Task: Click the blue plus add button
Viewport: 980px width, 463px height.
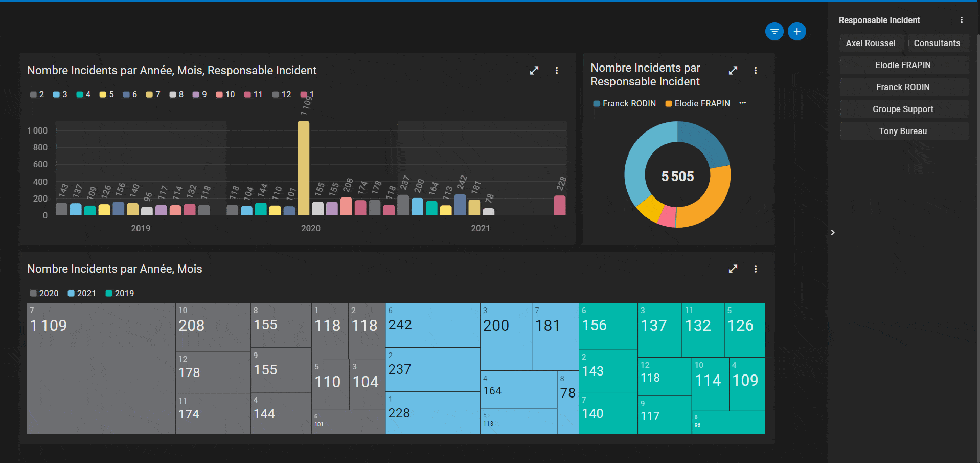Action: pos(796,32)
